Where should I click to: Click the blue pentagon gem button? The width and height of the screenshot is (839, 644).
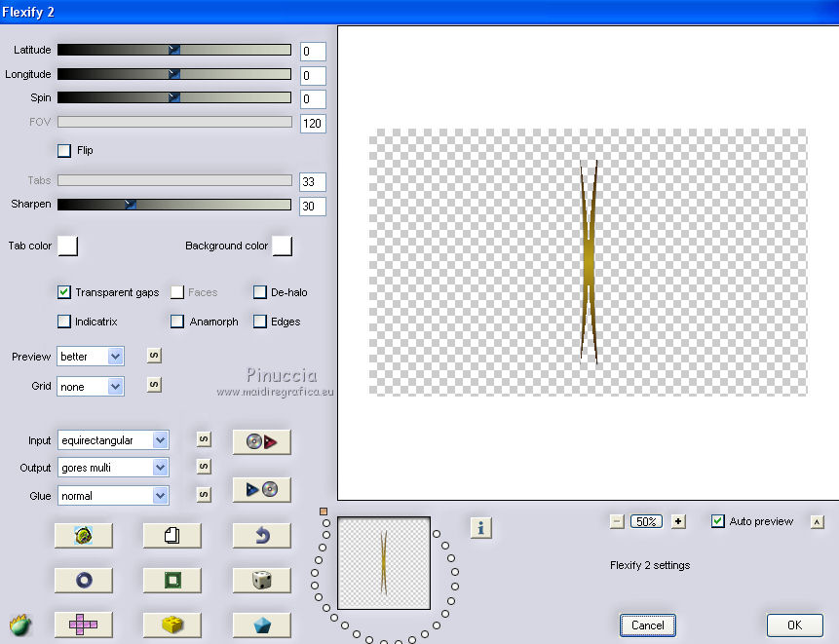(x=262, y=625)
